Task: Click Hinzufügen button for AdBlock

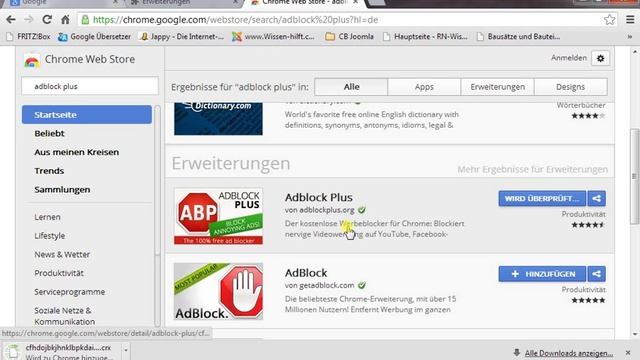Action: (542, 274)
